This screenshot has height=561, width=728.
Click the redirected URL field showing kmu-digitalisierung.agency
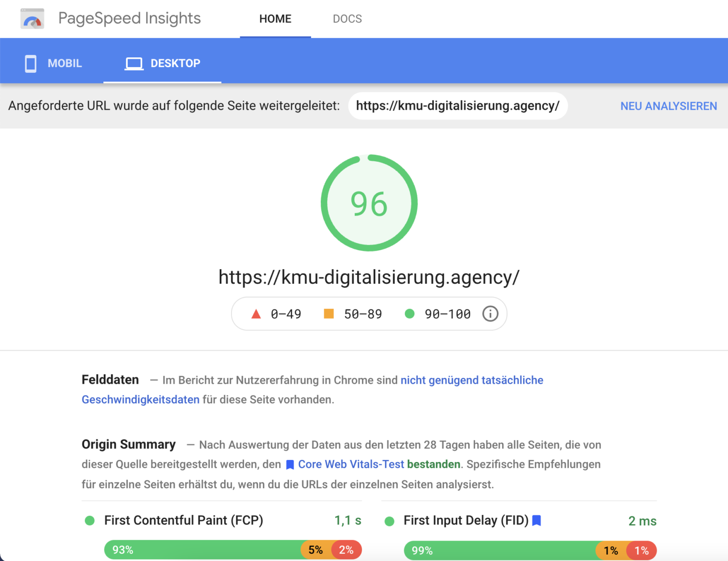[x=458, y=106]
